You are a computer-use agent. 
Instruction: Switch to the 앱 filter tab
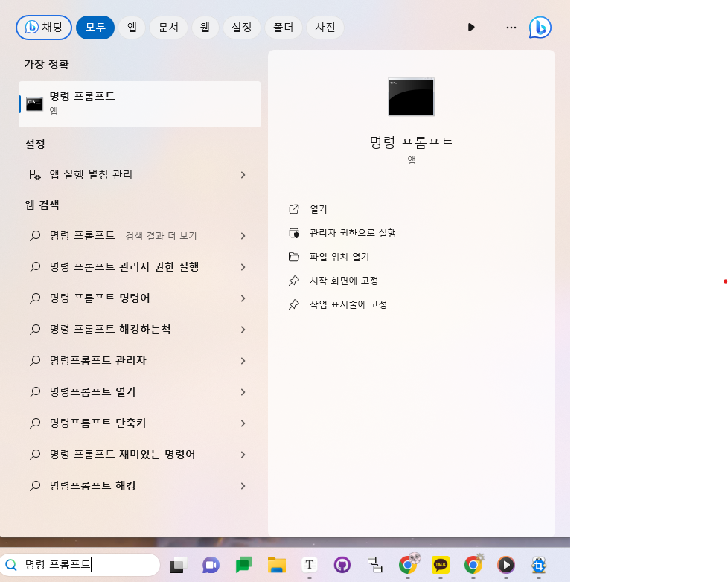[x=132, y=28]
